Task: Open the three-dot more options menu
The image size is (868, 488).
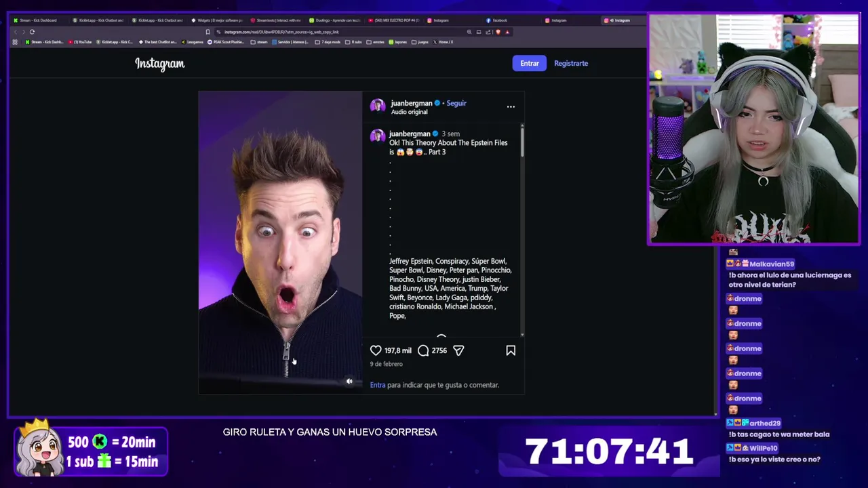Action: pyautogui.click(x=511, y=106)
